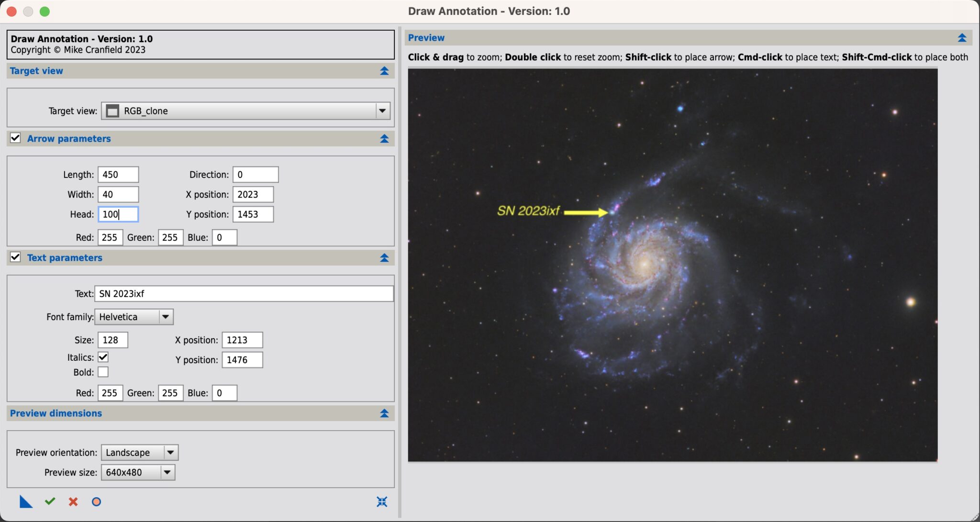
Task: Create a new instance using the blue triangle icon
Action: [26, 501]
